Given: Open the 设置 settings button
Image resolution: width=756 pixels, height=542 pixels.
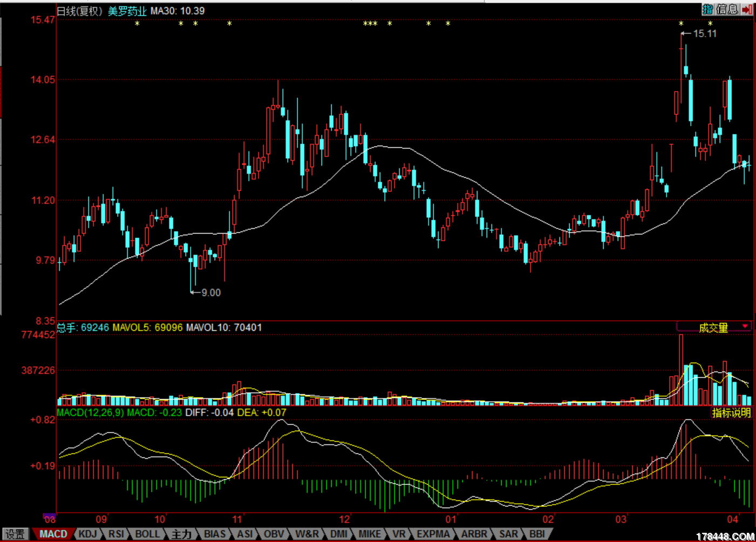Looking at the screenshot, I should (15, 534).
